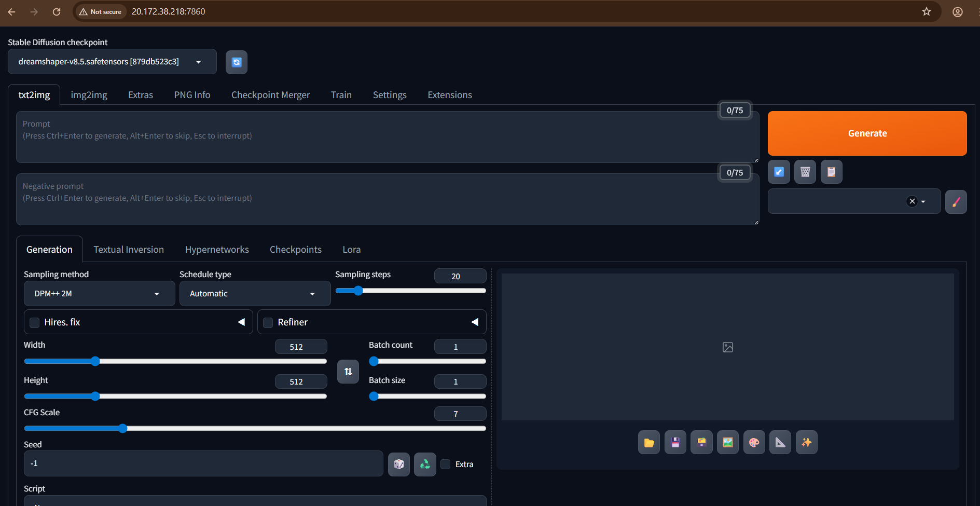This screenshot has width=980, height=506.
Task: Click the green recycle reuse seed icon
Action: [425, 464]
